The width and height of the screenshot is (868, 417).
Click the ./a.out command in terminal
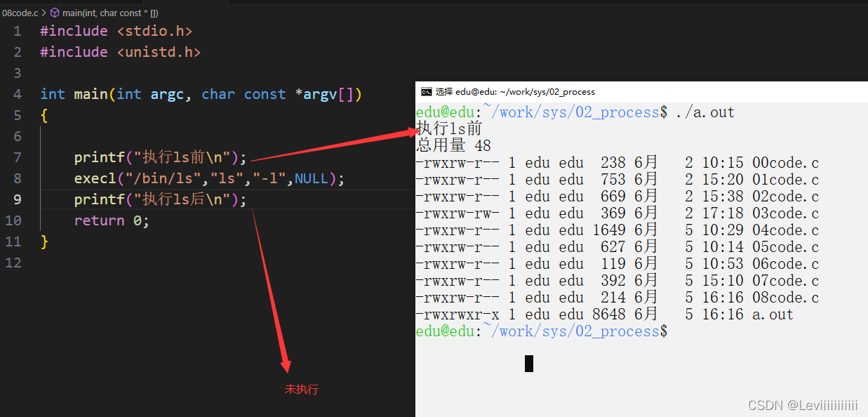(x=705, y=112)
